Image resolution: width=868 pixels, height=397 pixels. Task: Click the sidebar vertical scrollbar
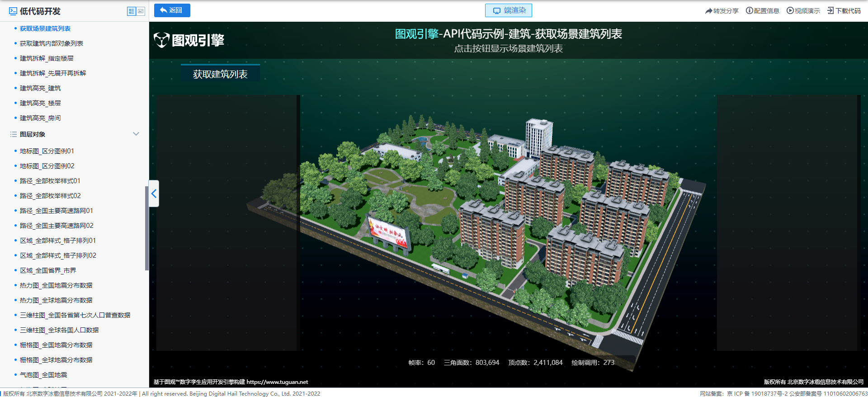(146, 228)
